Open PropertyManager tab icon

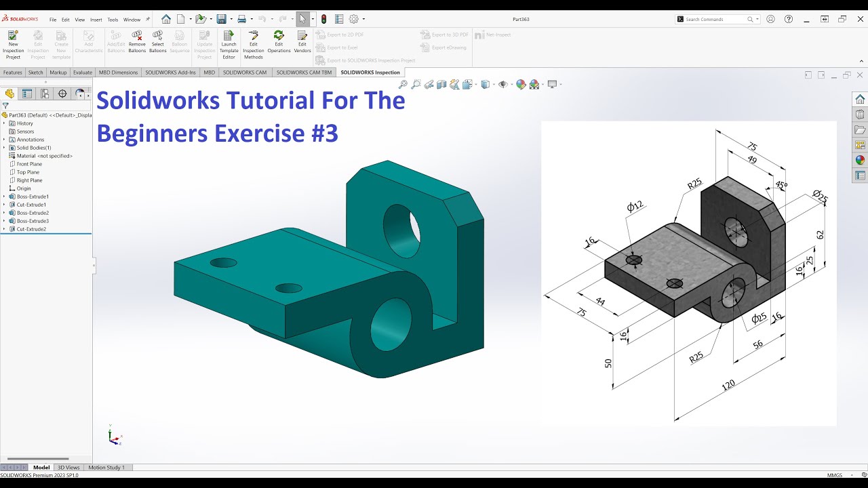pos(27,94)
